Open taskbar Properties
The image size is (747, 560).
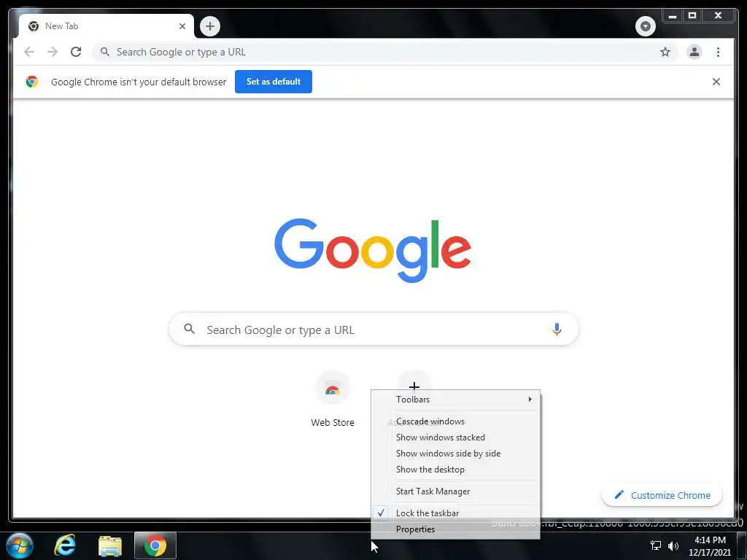456,529
